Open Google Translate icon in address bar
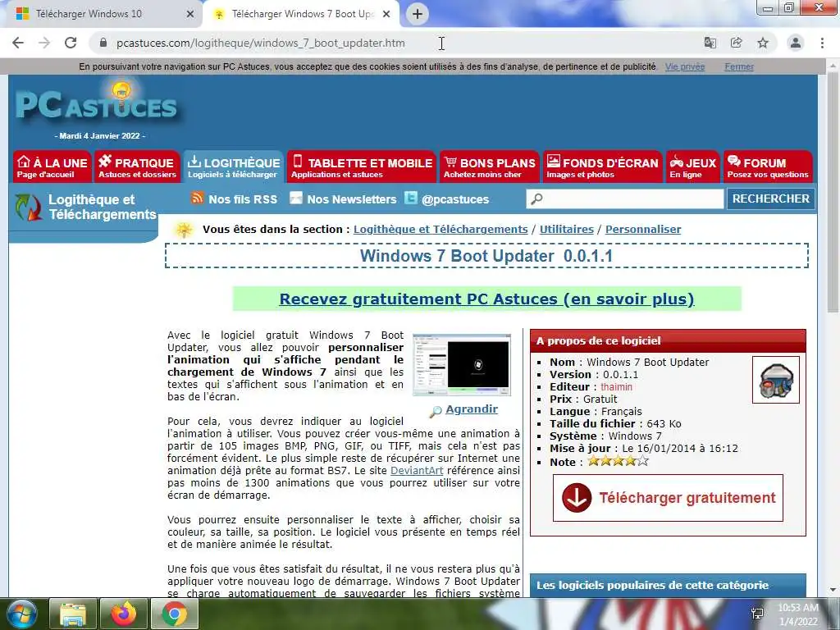Screen dimensions: 840x630 (710, 43)
